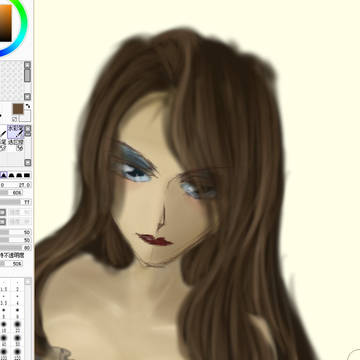This screenshot has height=360, width=360.
Task: Select the watercolor brush tool
Action: tap(16, 132)
